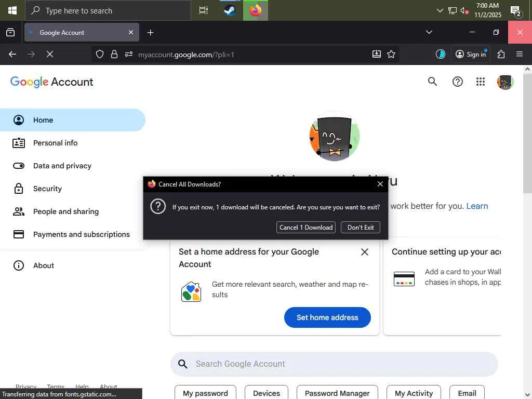Choose Don't Exit in the dialog
This screenshot has width=532, height=399.
coord(361,228)
